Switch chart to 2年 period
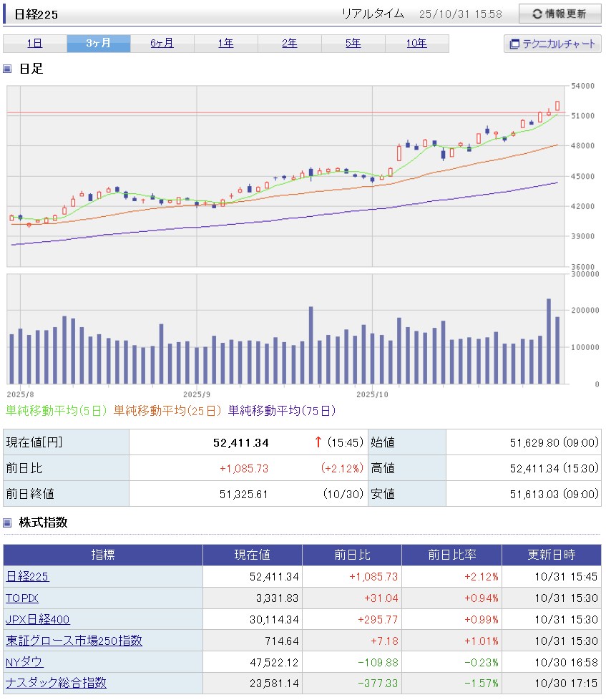 pos(290,44)
